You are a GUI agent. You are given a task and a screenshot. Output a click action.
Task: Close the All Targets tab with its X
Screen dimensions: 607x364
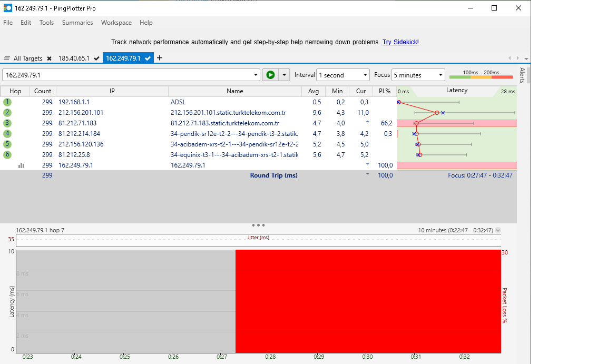(49, 58)
